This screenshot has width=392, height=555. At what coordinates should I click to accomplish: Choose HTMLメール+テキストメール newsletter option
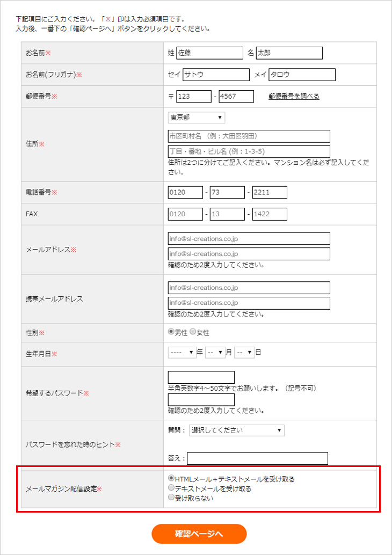pos(171,479)
